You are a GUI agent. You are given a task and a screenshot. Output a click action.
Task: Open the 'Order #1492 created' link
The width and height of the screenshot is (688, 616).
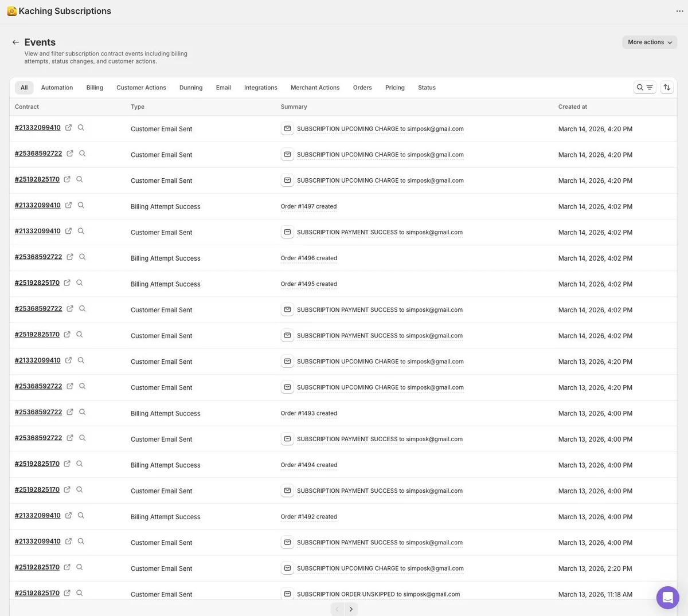(x=309, y=517)
